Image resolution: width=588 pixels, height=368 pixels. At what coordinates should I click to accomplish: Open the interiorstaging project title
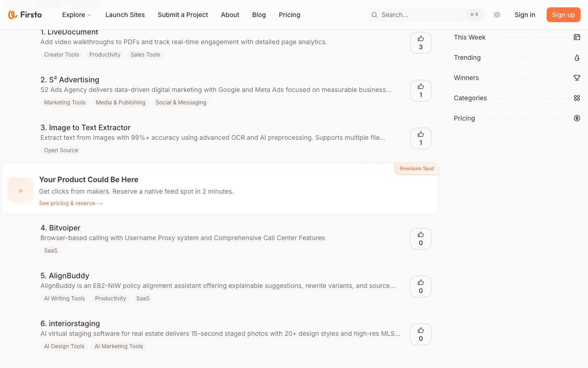pyautogui.click(x=70, y=323)
